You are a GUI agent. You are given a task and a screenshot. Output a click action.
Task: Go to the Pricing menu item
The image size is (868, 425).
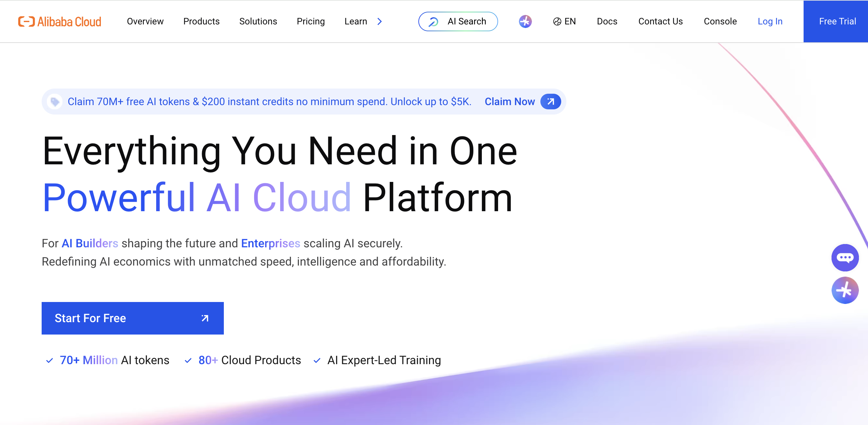coord(310,21)
